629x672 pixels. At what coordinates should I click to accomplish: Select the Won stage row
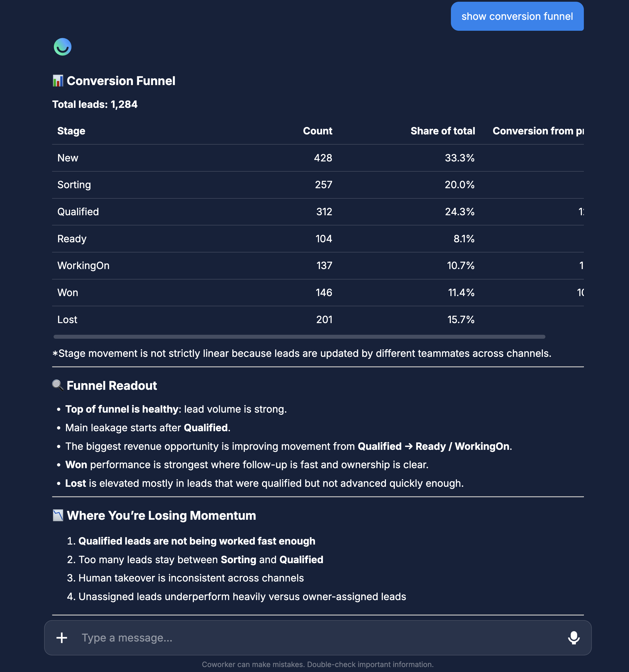tap(318, 293)
